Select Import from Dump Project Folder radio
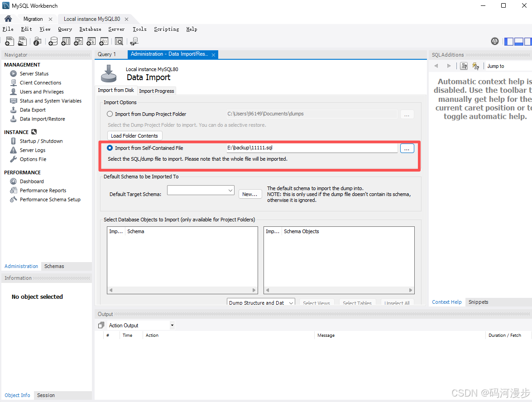Viewport: 532px width, 402px height. tap(110, 114)
